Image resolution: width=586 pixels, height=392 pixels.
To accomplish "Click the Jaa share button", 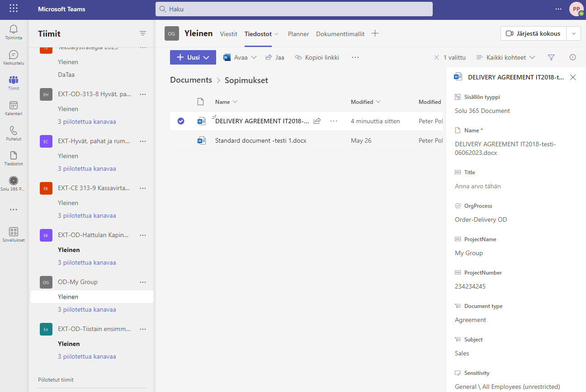I will [274, 57].
